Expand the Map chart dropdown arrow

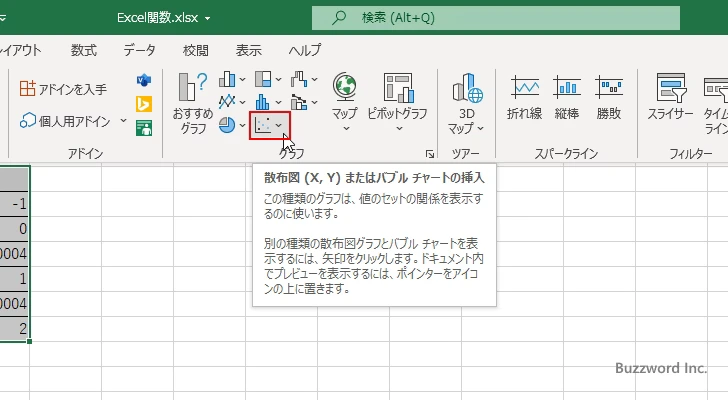tap(346, 129)
